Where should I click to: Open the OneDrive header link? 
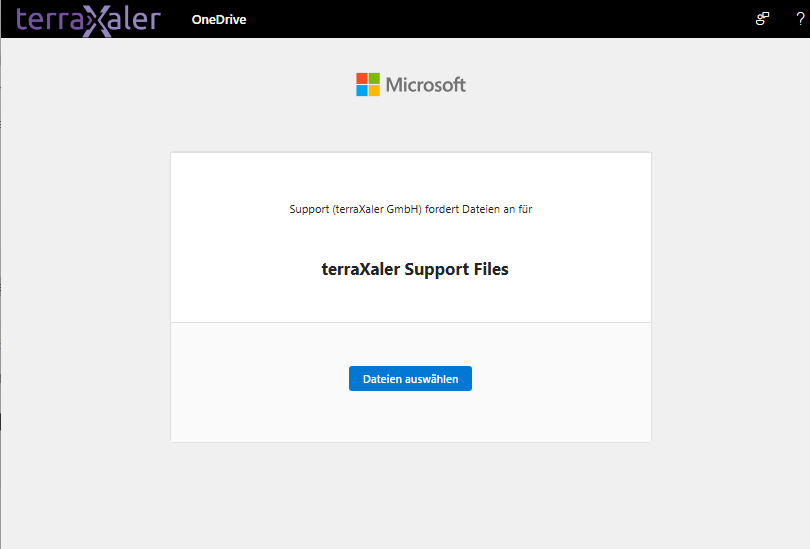pos(219,20)
